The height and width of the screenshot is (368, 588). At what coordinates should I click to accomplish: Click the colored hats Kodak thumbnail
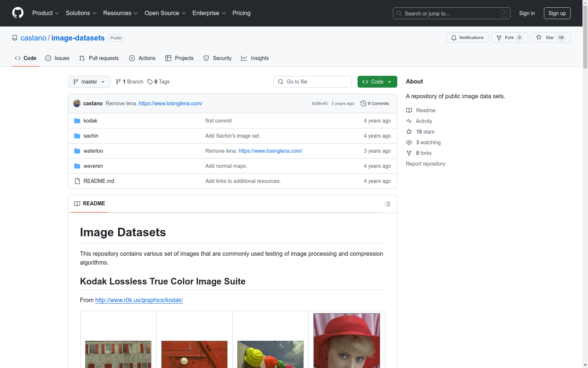click(x=270, y=354)
